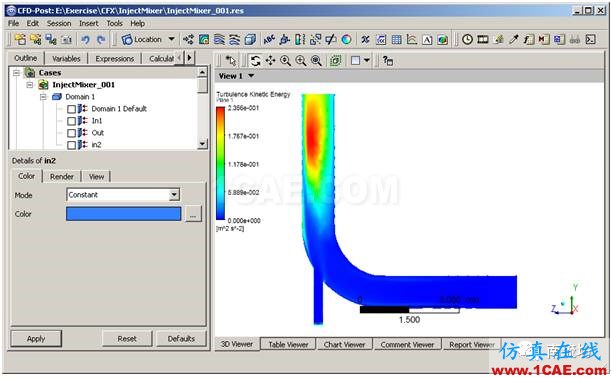The image size is (611, 378).
Task: Open the Mode Constant dropdown
Action: tap(174, 194)
